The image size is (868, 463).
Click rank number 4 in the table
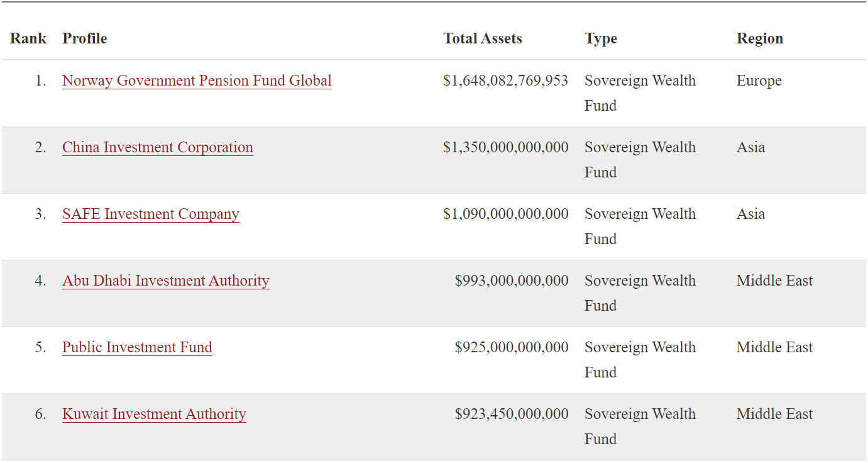(40, 281)
